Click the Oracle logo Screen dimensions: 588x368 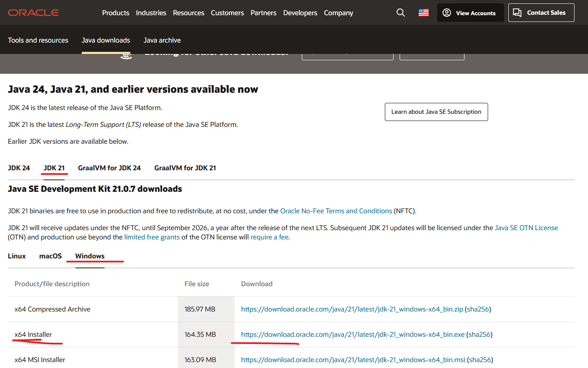point(33,12)
